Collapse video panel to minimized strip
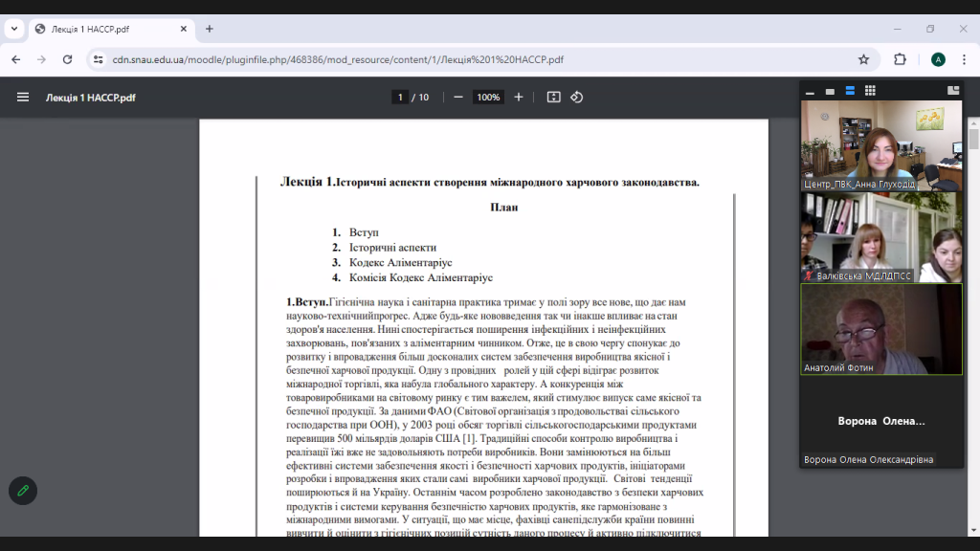Image resolution: width=980 pixels, height=551 pixels. point(810,93)
